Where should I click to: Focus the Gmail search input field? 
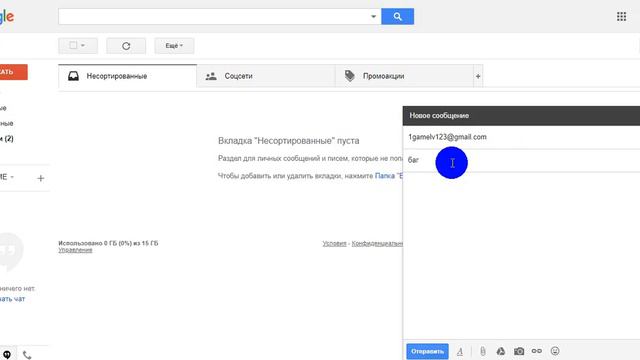(214, 17)
